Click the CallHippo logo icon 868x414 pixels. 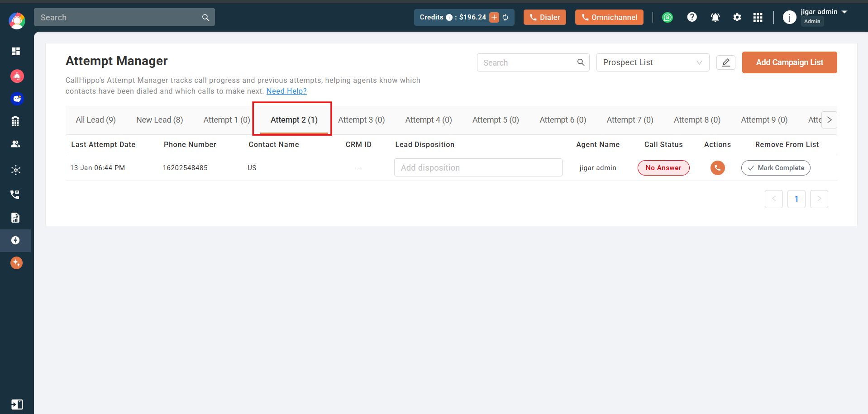pyautogui.click(x=17, y=21)
